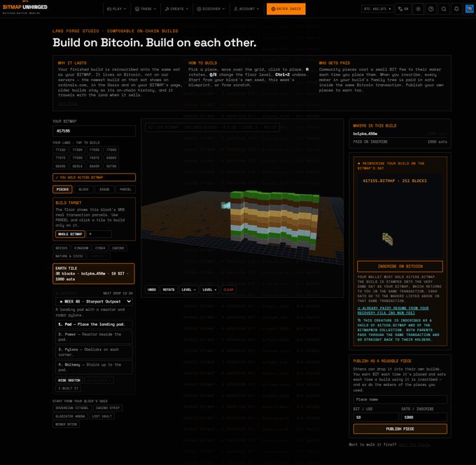The image size is (476, 465).
Task: Select the Earth Tile piece card
Action: (x=94, y=274)
